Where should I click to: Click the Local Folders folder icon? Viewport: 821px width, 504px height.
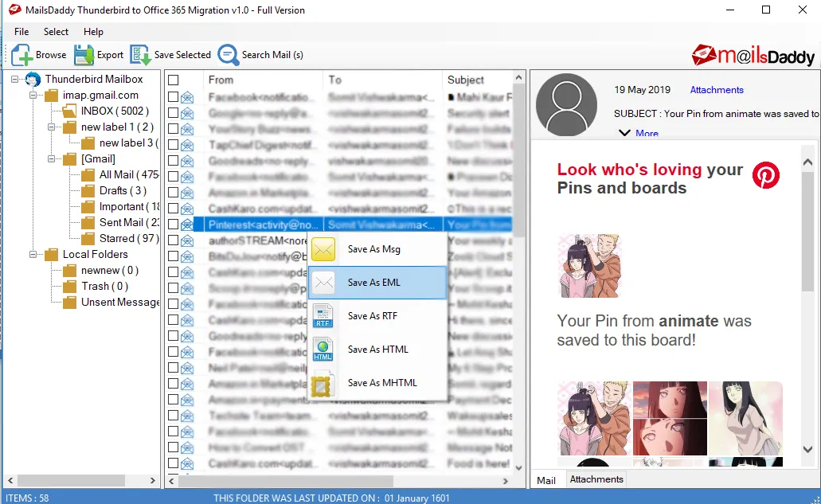(51, 254)
